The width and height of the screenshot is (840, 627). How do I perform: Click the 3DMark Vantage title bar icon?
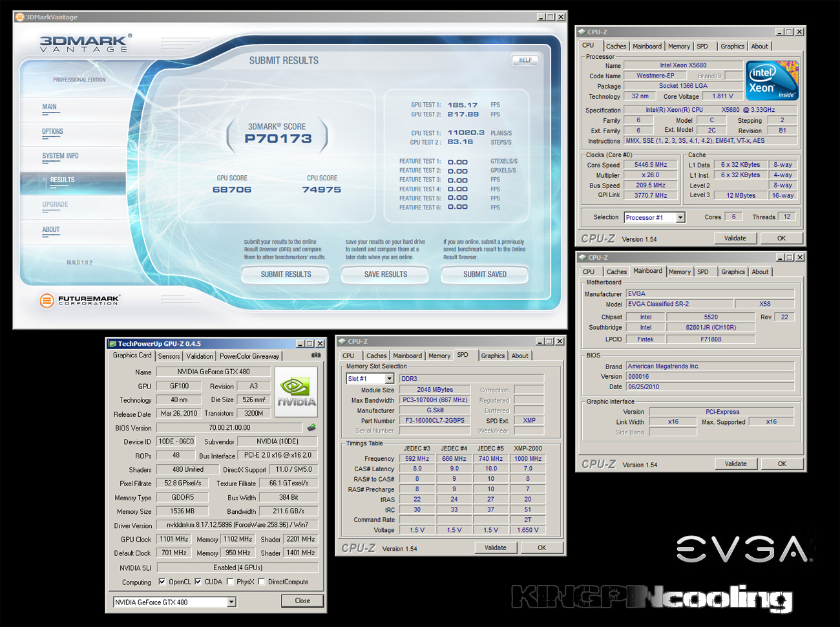pos(19,17)
